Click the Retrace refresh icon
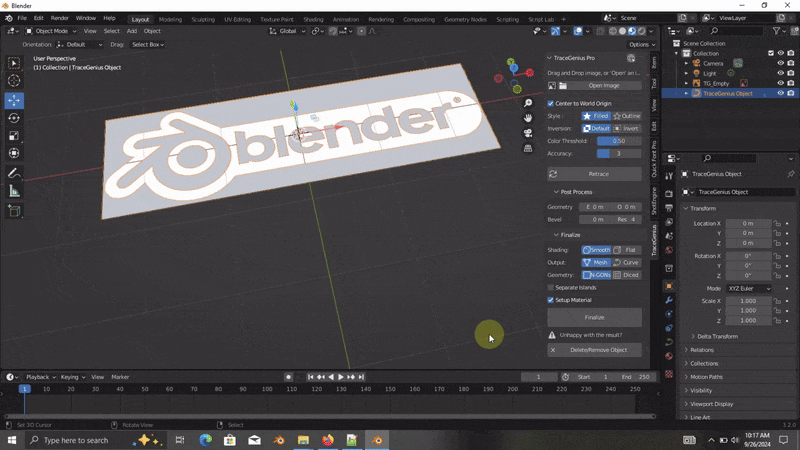Viewport: 800px width, 450px height. point(553,174)
